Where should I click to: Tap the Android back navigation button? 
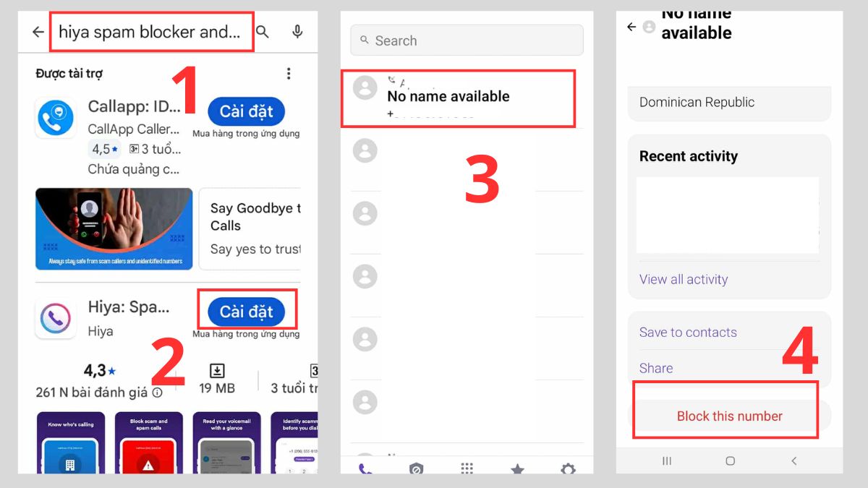tap(793, 461)
